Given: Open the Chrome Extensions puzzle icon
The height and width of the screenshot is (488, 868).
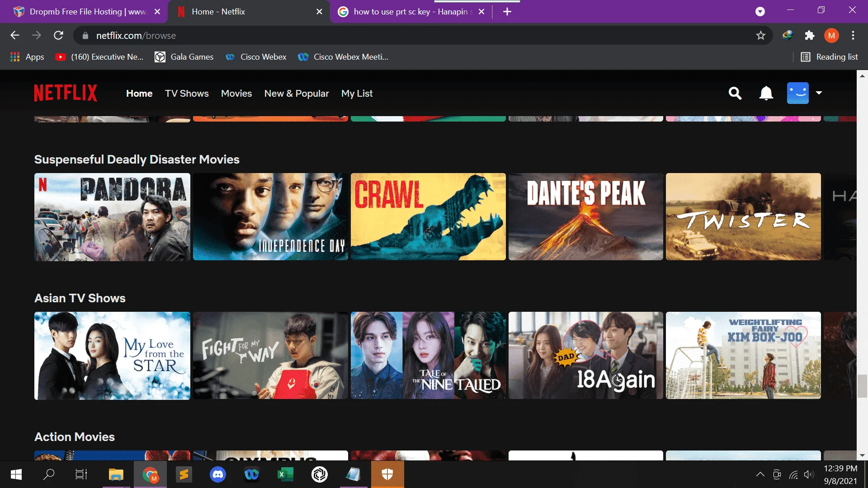Looking at the screenshot, I should [810, 35].
